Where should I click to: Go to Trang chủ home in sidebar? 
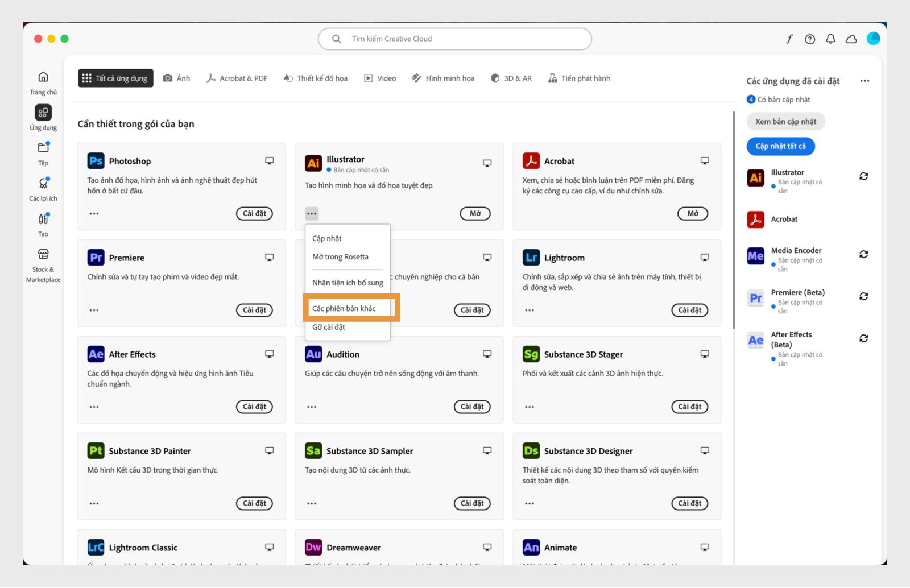(x=43, y=82)
